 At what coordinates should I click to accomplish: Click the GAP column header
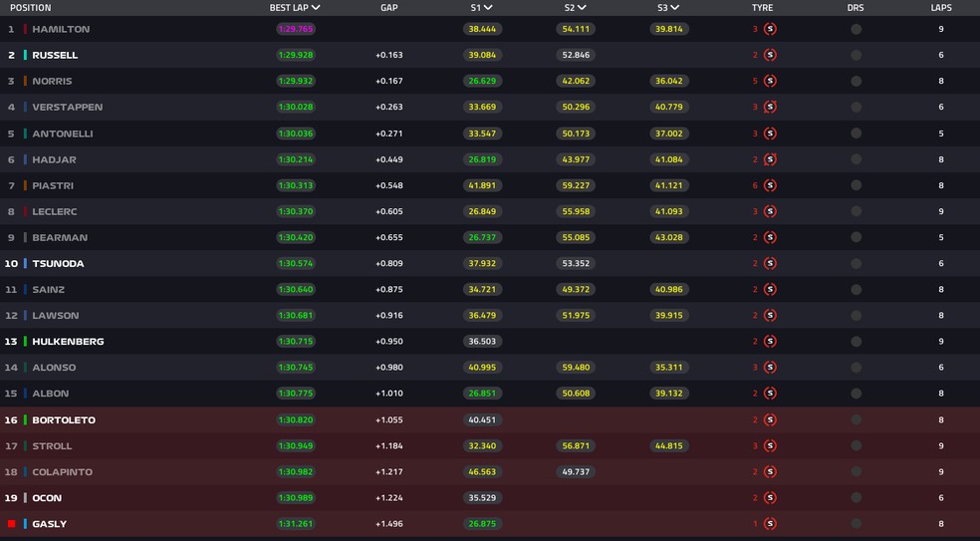(388, 7)
